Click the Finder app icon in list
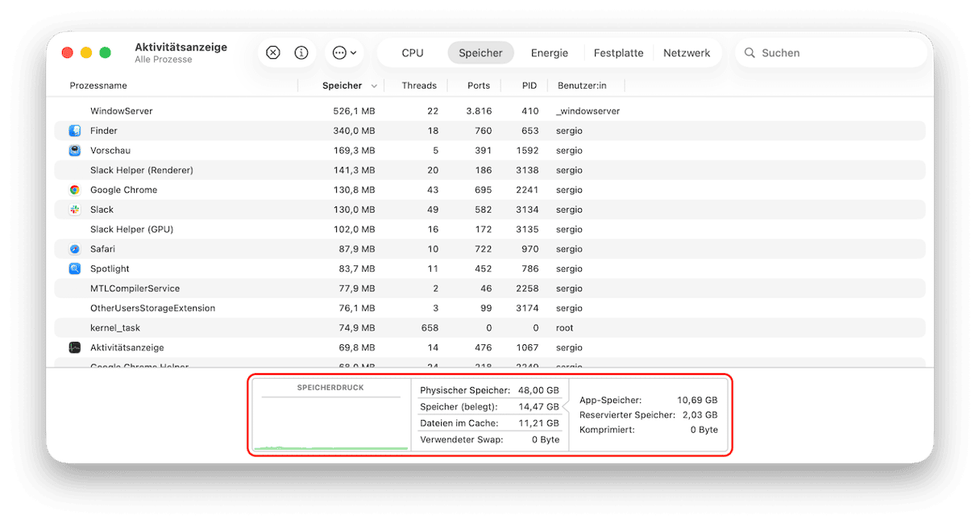980x524 pixels. [x=74, y=131]
